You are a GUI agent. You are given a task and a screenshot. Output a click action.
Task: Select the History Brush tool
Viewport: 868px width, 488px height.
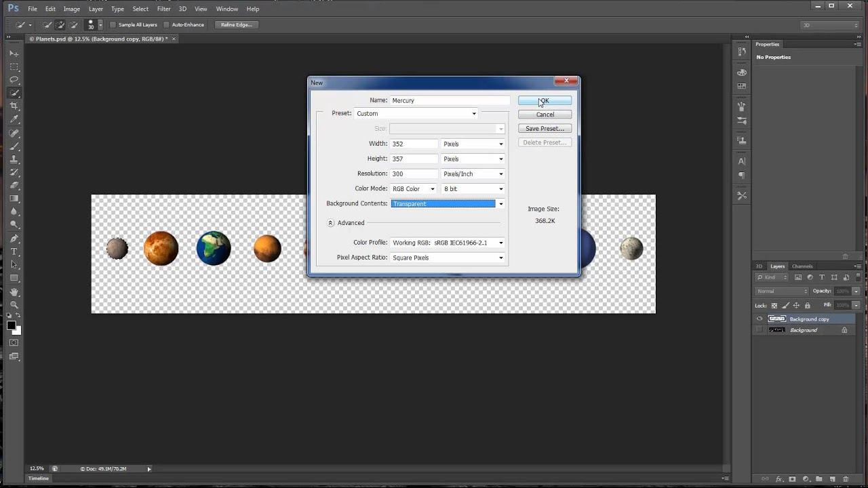(14, 172)
